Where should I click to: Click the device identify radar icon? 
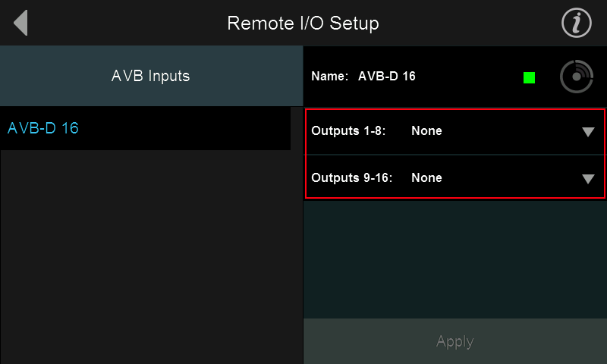[577, 77]
